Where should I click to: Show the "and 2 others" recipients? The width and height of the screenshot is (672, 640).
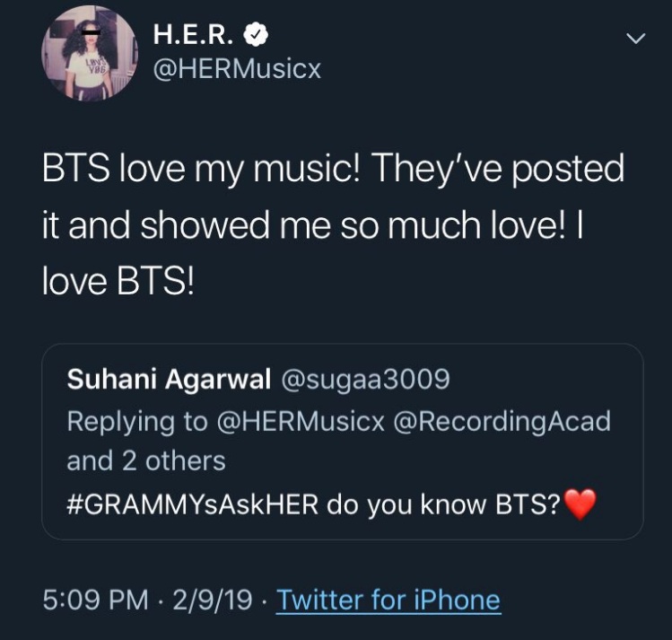(x=146, y=460)
